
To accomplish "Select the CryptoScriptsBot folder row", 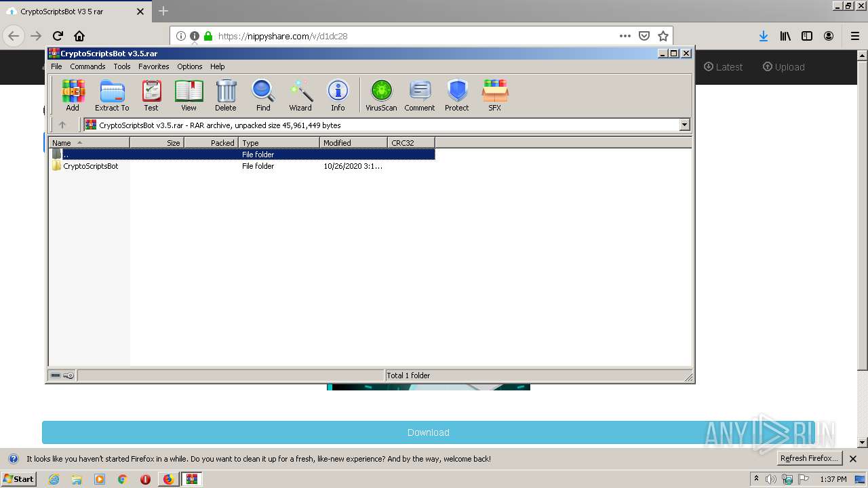I will pos(243,166).
